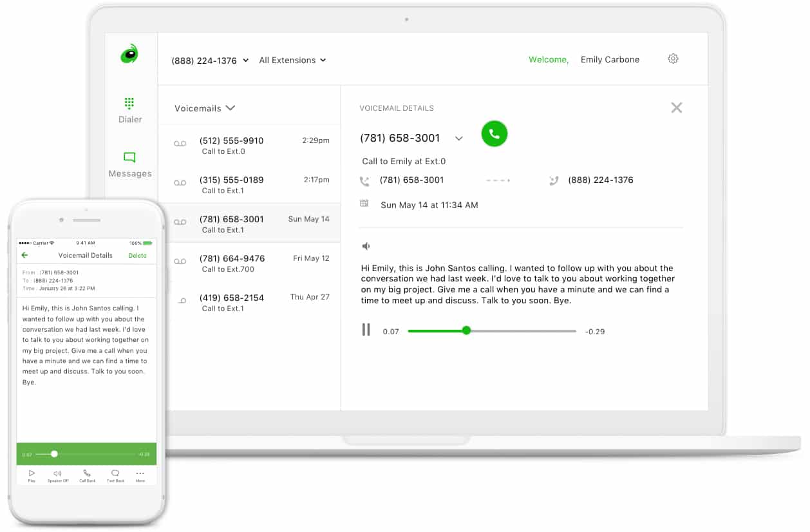Tap More on the phone toolbar
The width and height of the screenshot is (810, 532).
(140, 476)
